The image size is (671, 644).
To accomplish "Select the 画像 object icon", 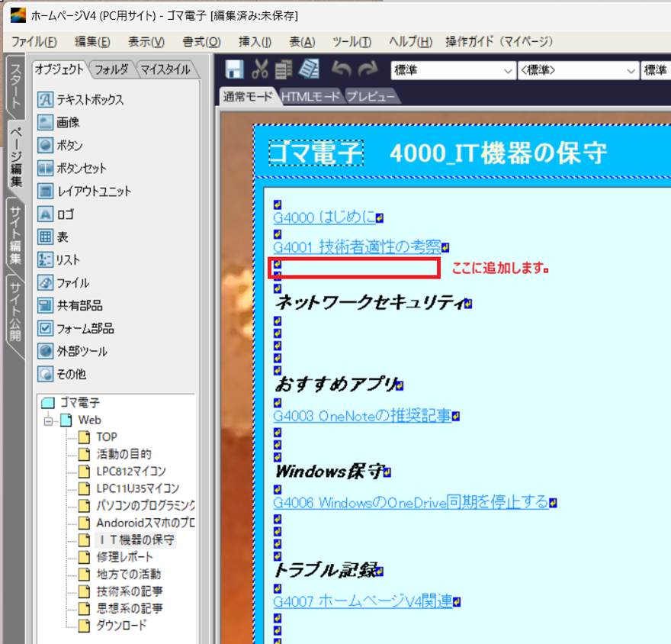I will coord(45,122).
